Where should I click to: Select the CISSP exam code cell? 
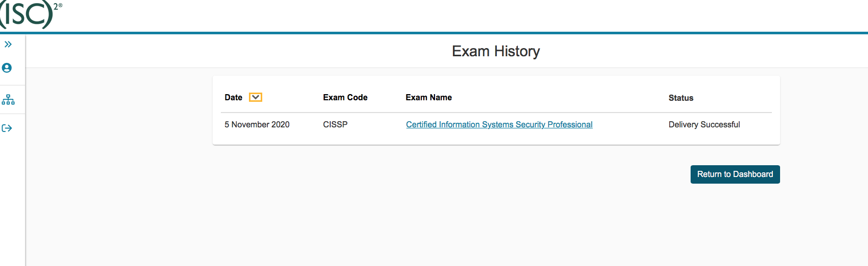click(x=335, y=124)
